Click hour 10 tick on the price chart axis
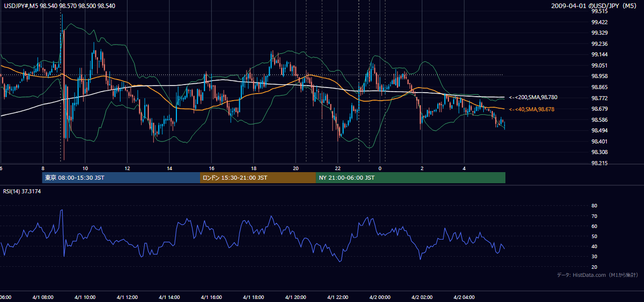Screen dimensions: 644x302 click(85, 168)
